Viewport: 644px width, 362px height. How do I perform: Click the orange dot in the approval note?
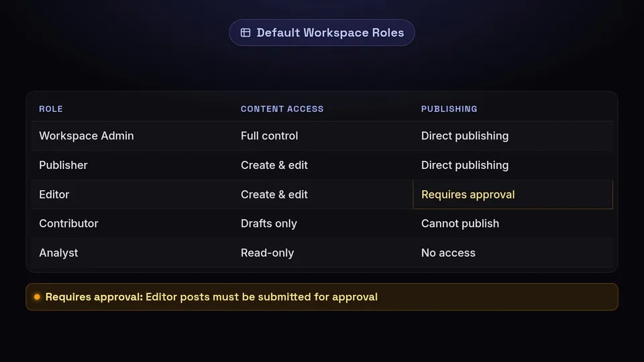(x=37, y=297)
